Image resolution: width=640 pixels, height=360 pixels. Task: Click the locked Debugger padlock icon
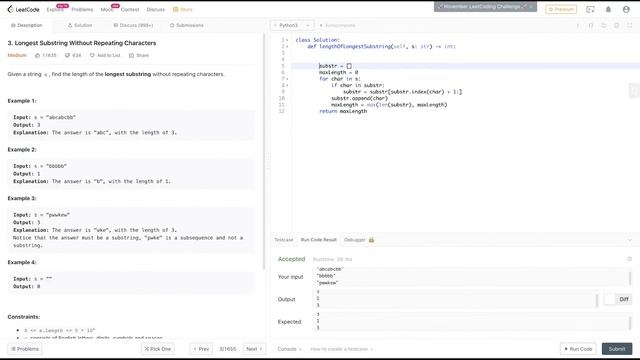tap(371, 240)
